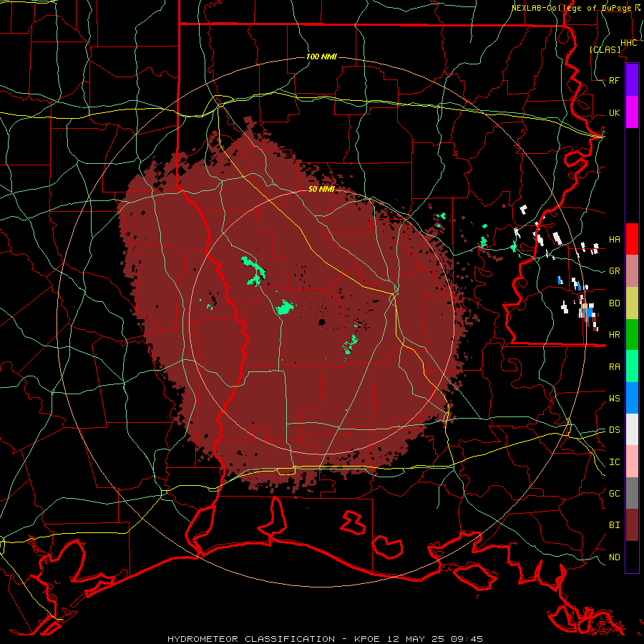Click the HR green legend swatch
The image size is (644, 644).
click(632, 335)
